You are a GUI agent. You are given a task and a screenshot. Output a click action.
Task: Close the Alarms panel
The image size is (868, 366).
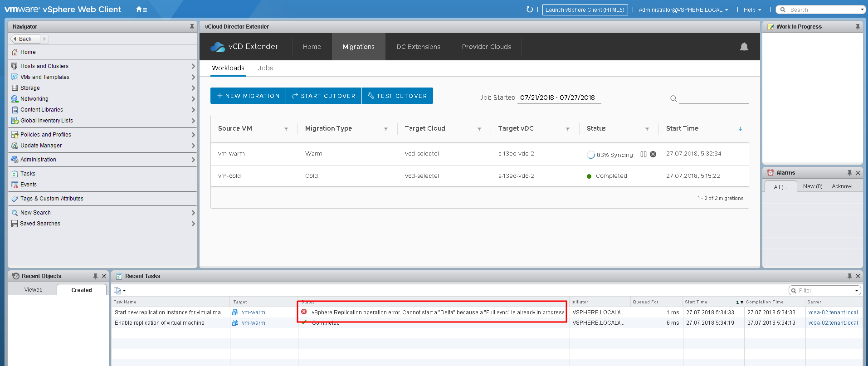(858, 173)
